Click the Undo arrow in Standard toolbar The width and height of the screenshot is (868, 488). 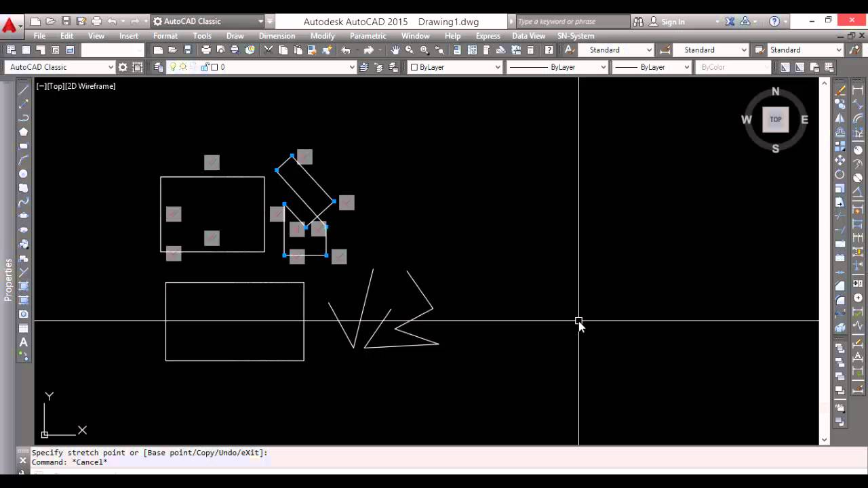(x=347, y=50)
